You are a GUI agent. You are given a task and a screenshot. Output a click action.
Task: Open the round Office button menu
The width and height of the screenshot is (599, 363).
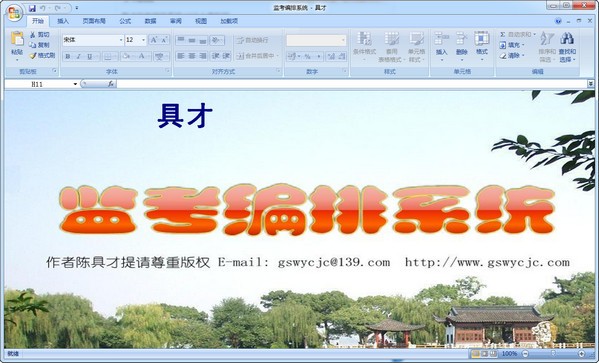coord(14,13)
